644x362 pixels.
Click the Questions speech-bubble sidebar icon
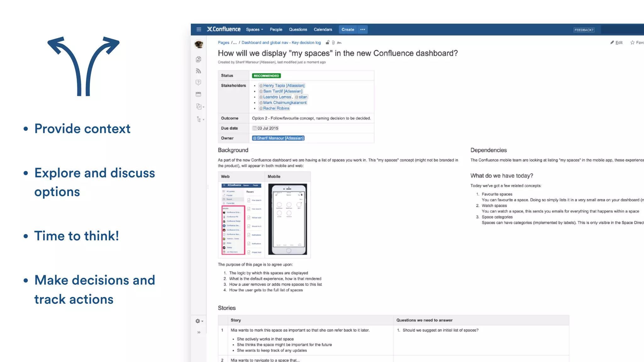198,82
